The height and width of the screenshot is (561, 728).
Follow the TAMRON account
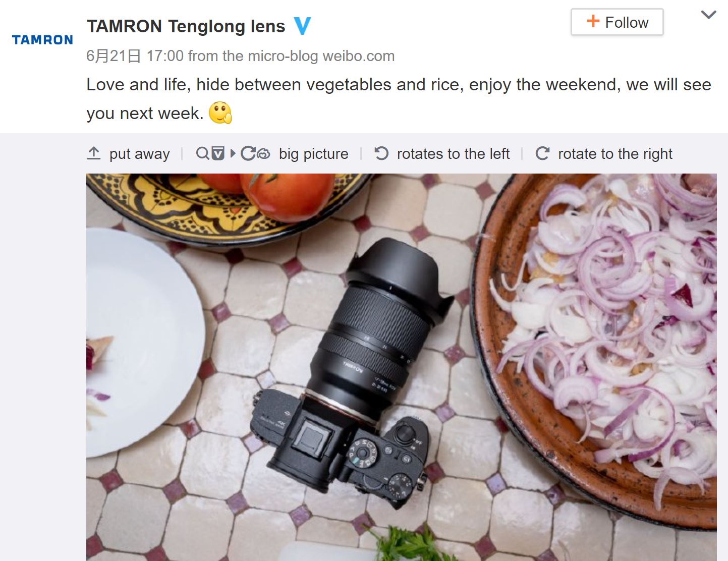(617, 22)
